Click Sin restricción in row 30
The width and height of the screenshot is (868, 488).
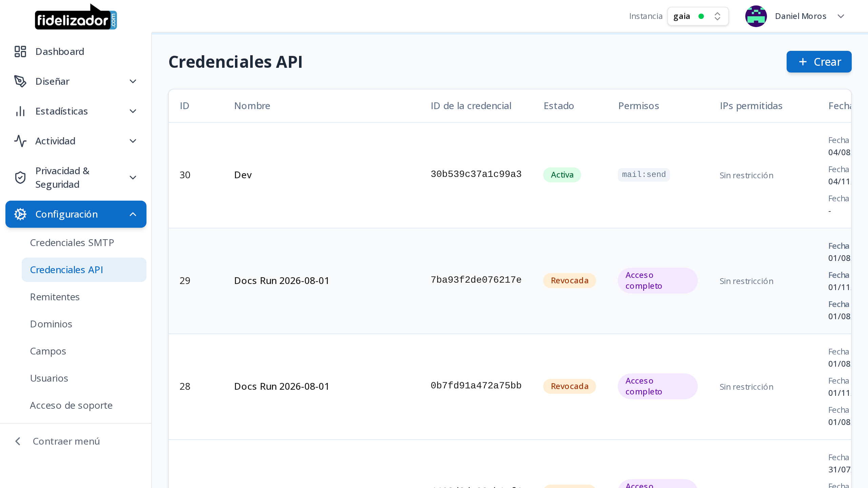point(746,175)
